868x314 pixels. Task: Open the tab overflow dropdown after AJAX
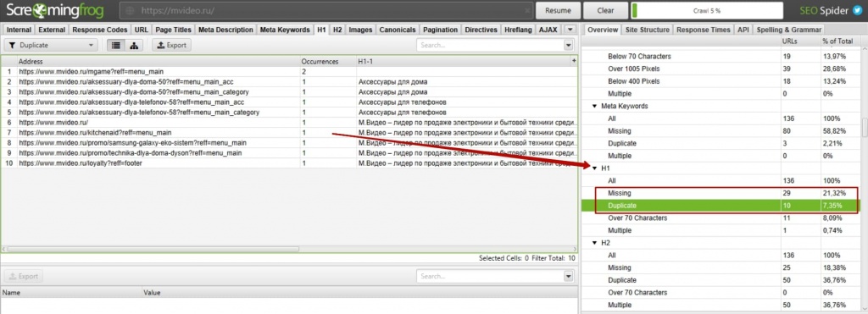[570, 30]
